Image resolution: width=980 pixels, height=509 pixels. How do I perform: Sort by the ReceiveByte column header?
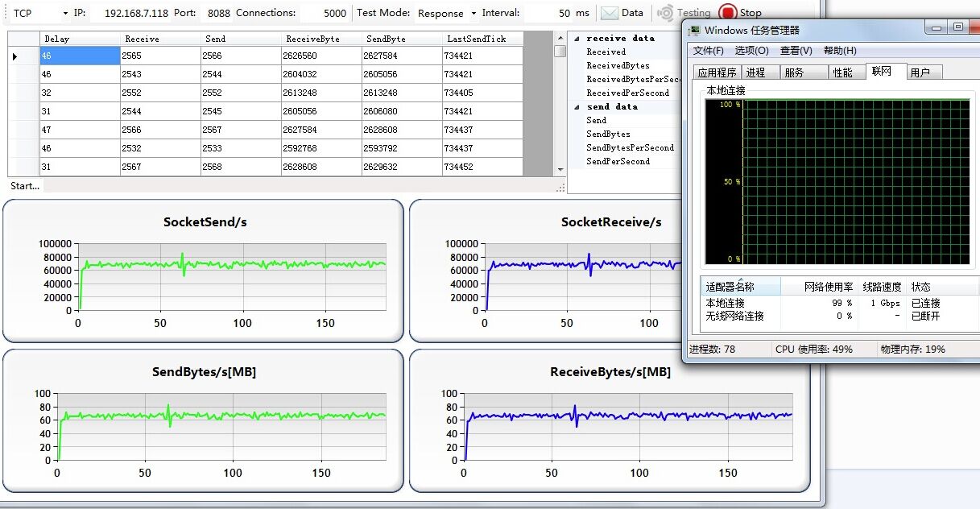point(312,39)
